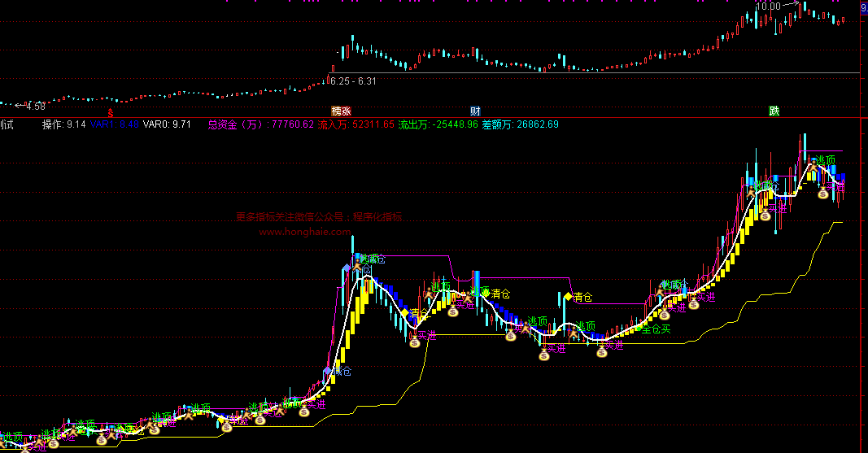Click the money bag icon below the 全仓买 label
Viewport: 868px width, 453px height.
[x=602, y=351]
